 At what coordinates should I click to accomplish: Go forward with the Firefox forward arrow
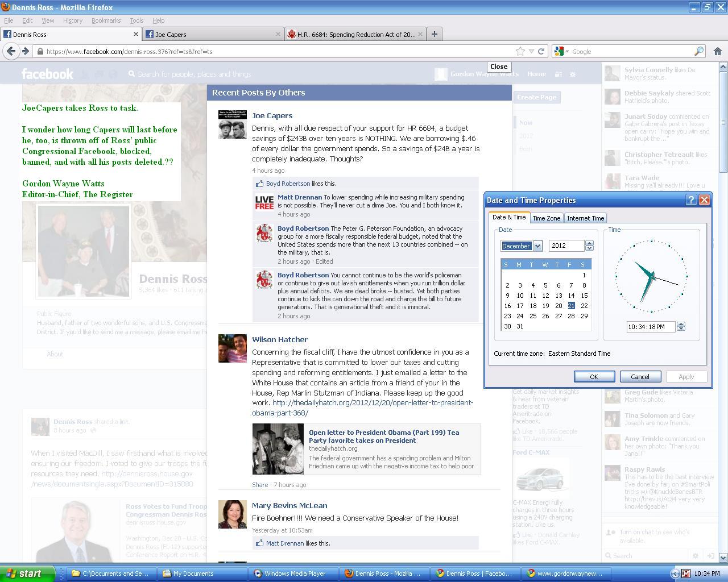click(x=26, y=51)
